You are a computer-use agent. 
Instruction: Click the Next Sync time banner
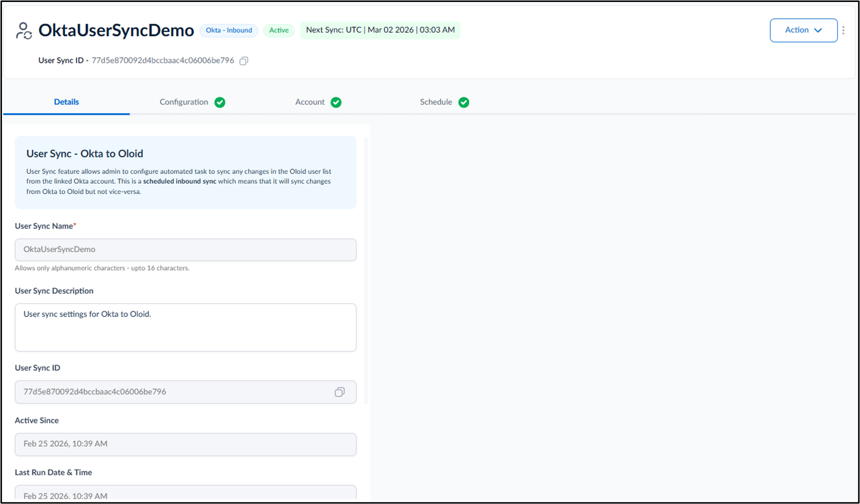pyautogui.click(x=380, y=30)
